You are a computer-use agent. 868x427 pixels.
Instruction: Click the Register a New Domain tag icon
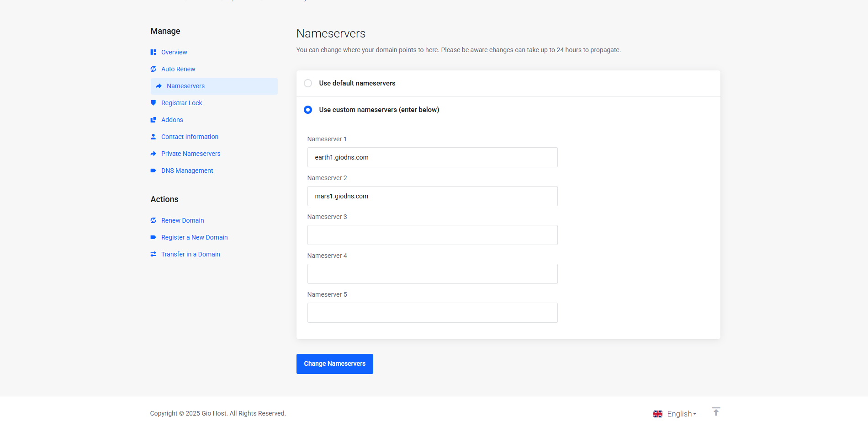point(153,237)
